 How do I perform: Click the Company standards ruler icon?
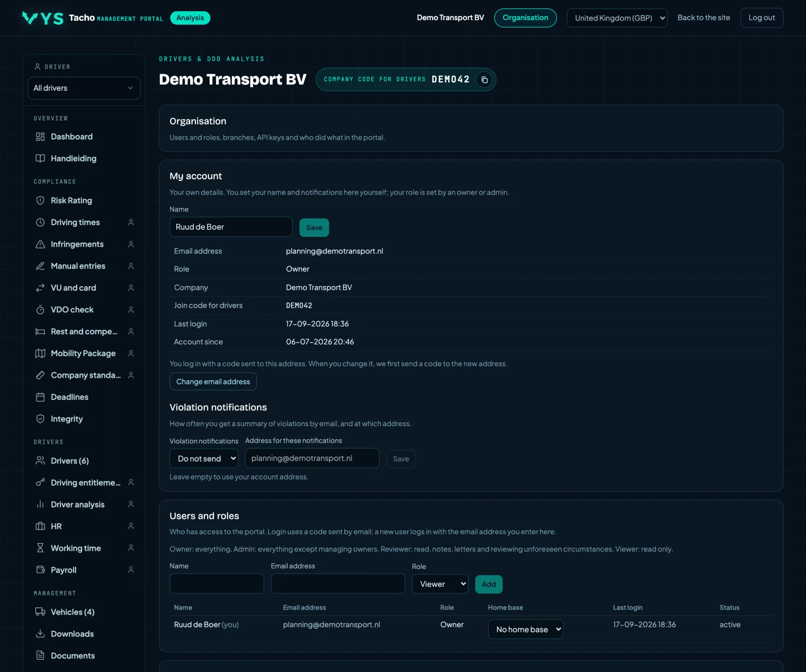[40, 375]
